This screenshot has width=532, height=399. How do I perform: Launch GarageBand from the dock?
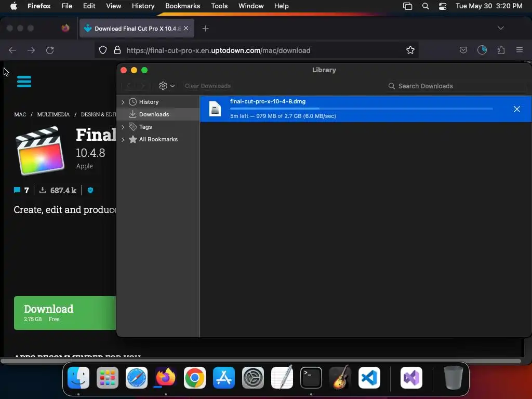point(340,378)
